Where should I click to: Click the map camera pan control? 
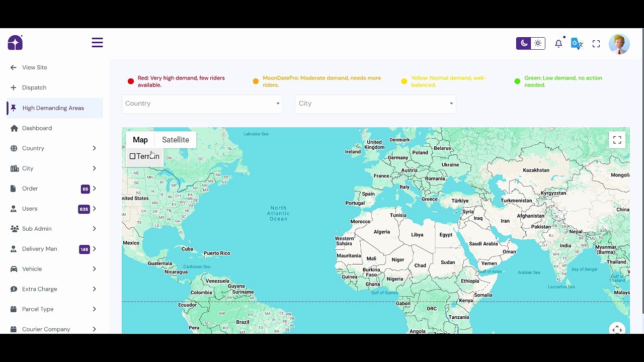(x=617, y=329)
